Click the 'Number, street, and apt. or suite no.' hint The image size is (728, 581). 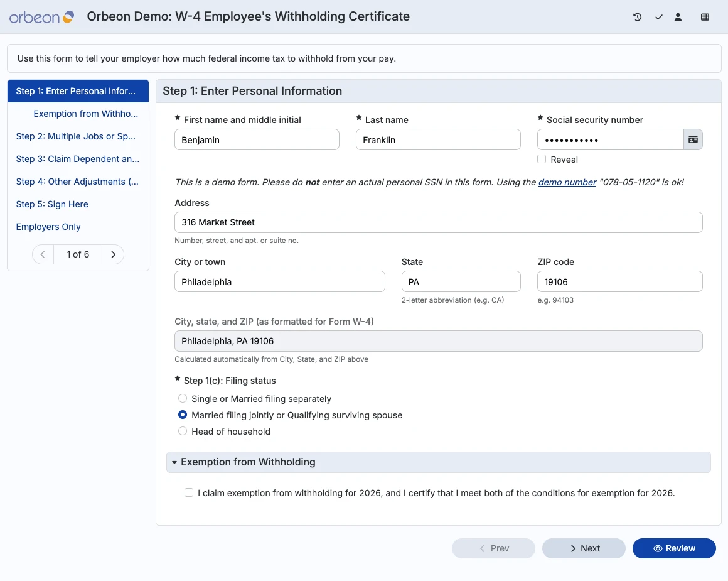(237, 241)
